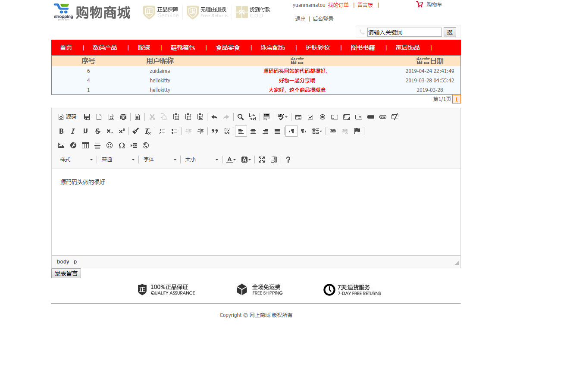Navigate to the 首页 home tab
The image size is (570, 392).
pyautogui.click(x=66, y=47)
